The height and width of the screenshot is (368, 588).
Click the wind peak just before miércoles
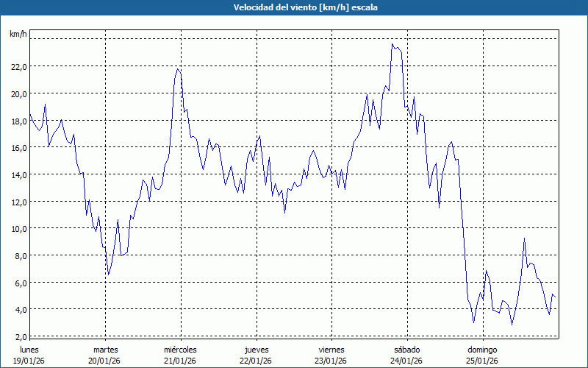[x=178, y=69]
